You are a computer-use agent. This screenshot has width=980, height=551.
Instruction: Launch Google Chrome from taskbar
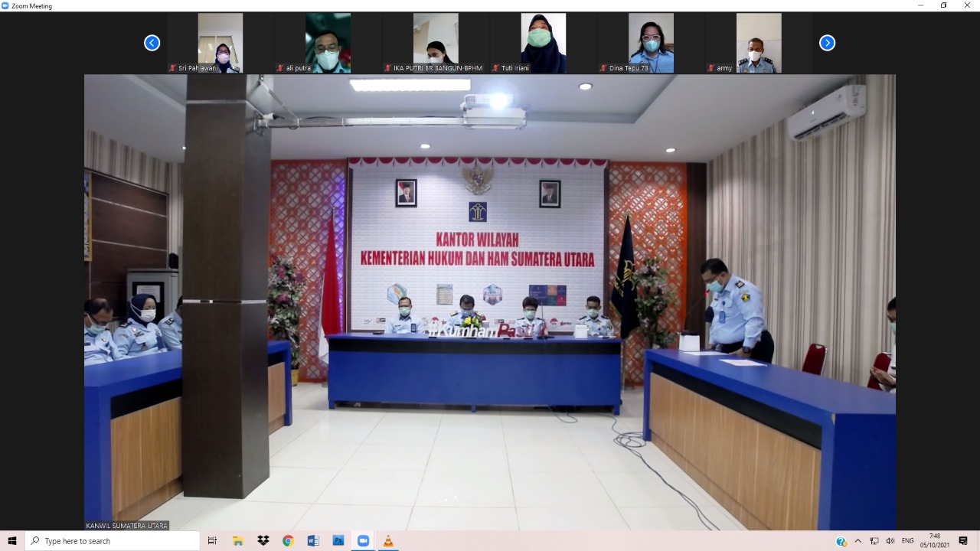coord(288,541)
